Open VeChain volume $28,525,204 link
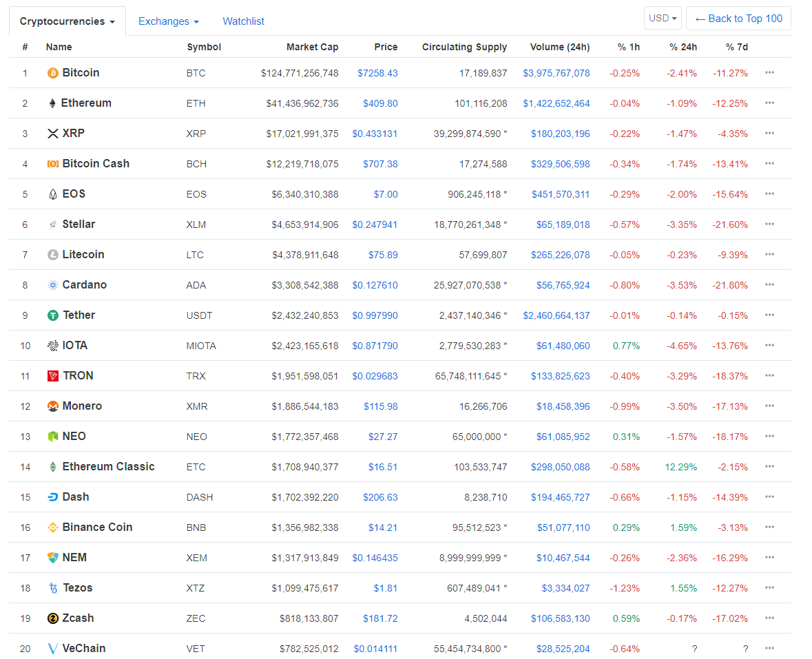This screenshot has width=812, height=659. coord(563,649)
